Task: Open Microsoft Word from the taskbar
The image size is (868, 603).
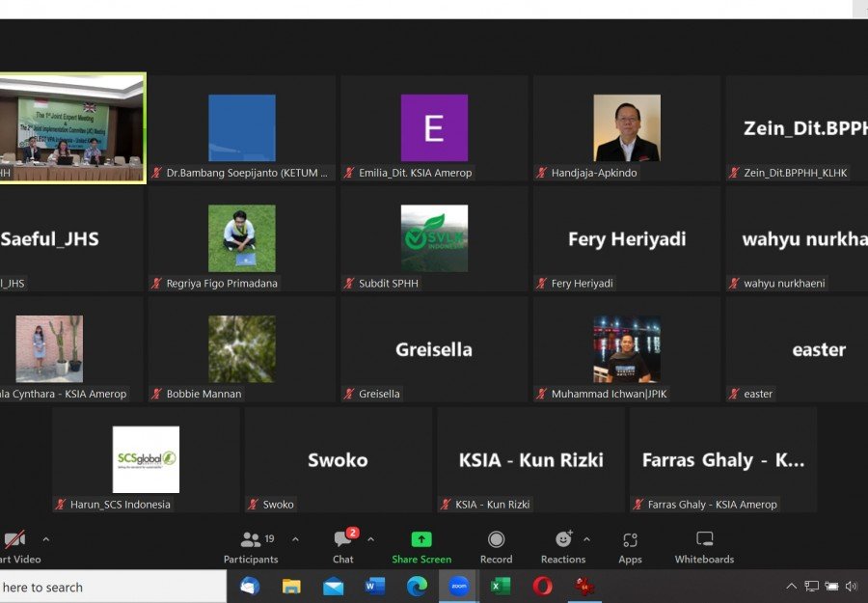Action: coord(375,587)
